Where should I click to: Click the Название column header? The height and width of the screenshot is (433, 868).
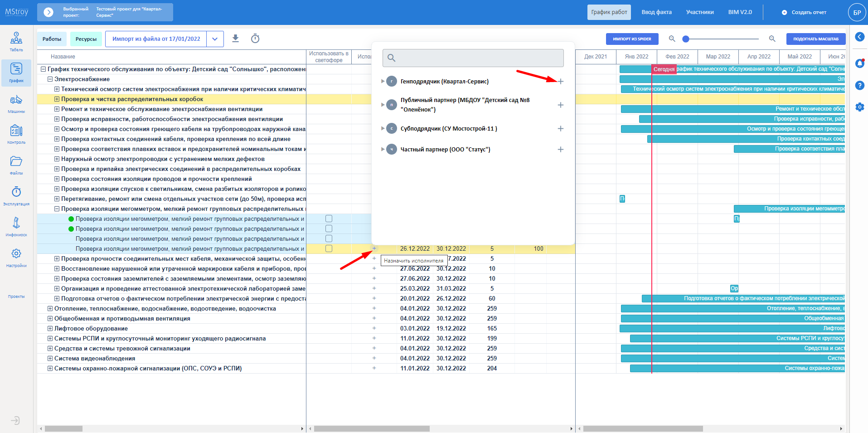coord(63,57)
